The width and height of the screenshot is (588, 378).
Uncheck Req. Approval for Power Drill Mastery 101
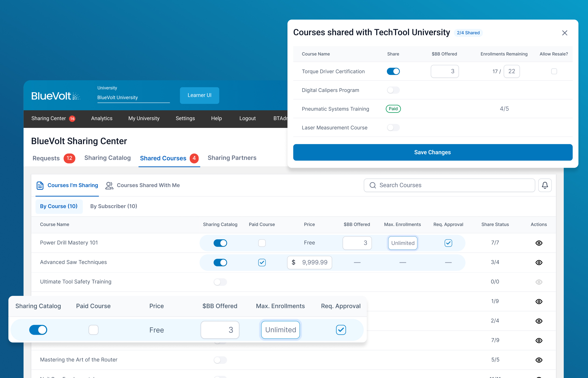448,243
